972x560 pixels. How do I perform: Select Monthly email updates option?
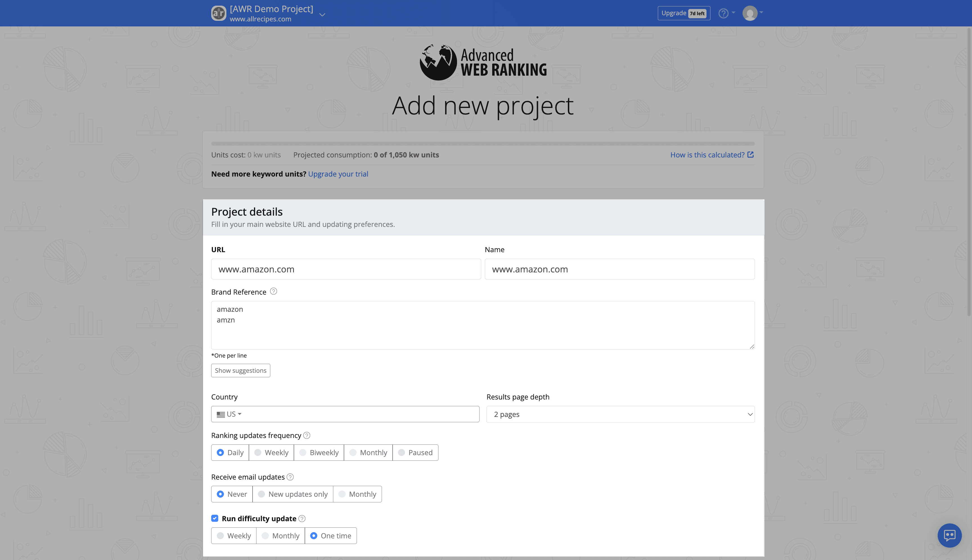(x=357, y=494)
